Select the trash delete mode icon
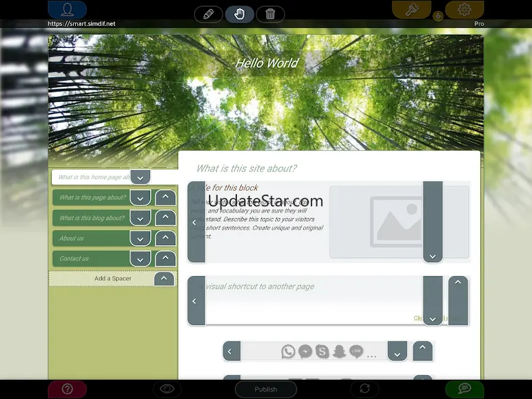Image resolution: width=532 pixels, height=399 pixels. point(270,14)
